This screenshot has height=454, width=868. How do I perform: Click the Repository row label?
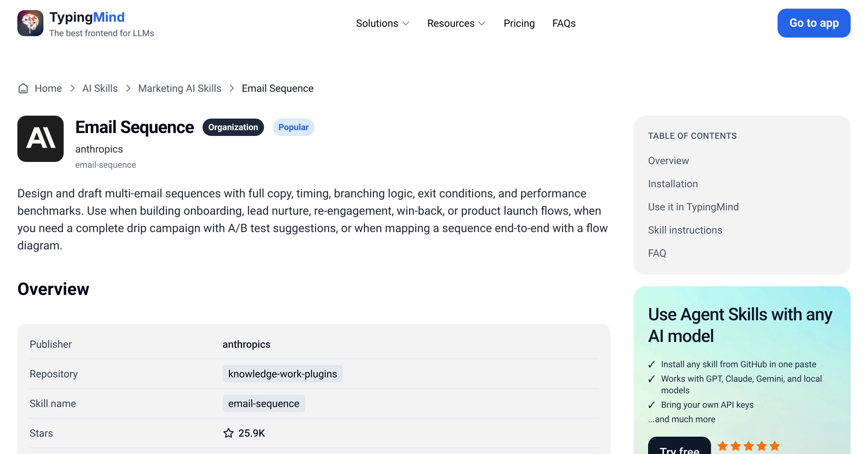[54, 374]
